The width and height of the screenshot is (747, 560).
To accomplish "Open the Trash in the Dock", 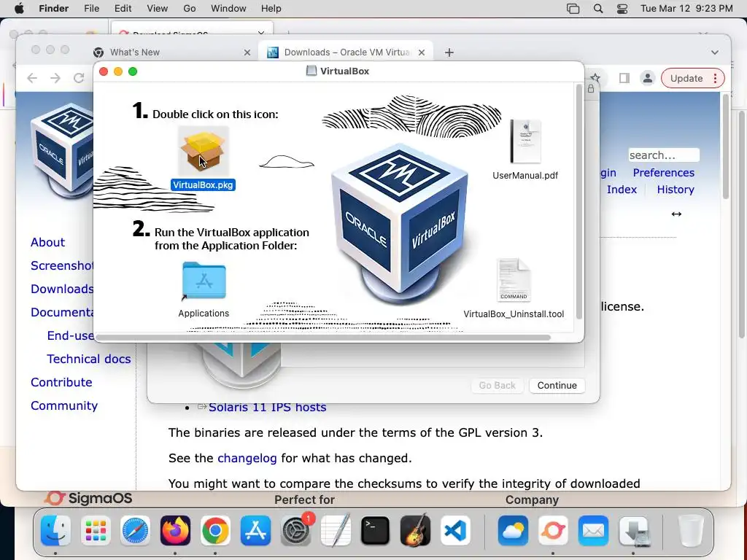I will point(691,531).
